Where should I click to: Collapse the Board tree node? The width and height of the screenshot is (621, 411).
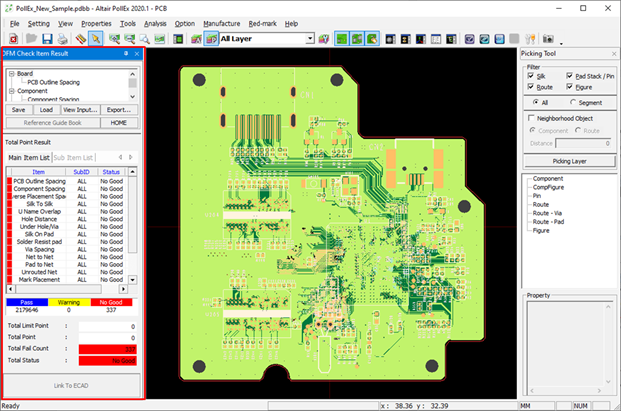tap(11, 73)
